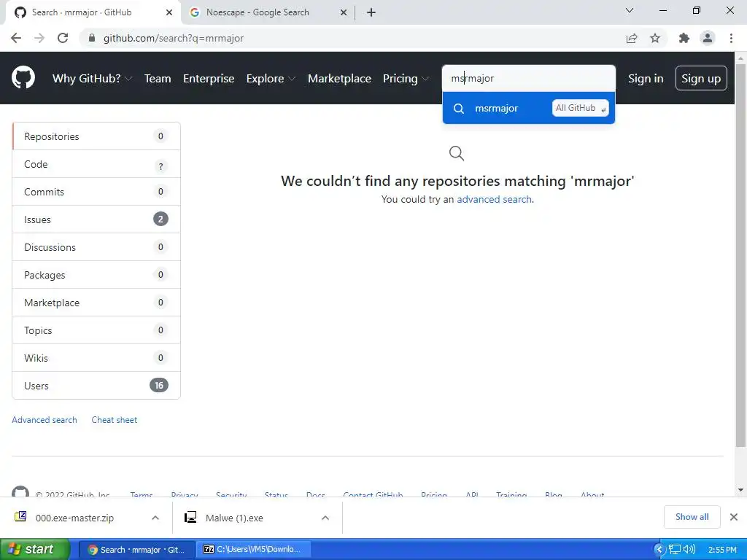This screenshot has height=560, width=747.
Task: Open the advanced search link in message
Action: pyautogui.click(x=494, y=199)
